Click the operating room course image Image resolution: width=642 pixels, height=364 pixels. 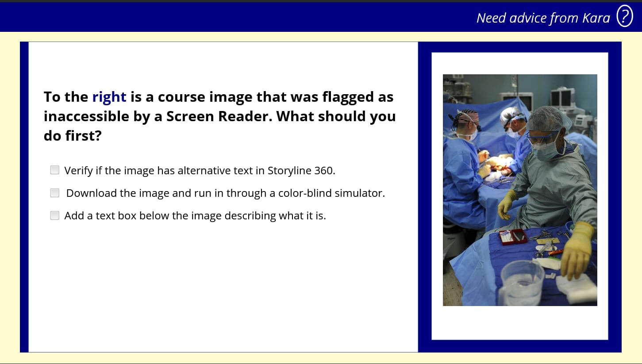(x=519, y=190)
